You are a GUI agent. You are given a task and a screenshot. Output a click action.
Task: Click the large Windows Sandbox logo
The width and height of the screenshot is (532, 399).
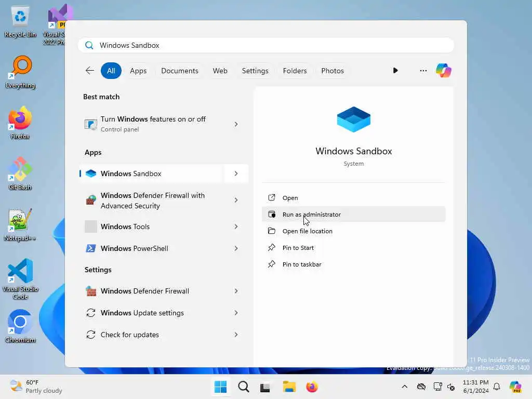[x=353, y=119]
